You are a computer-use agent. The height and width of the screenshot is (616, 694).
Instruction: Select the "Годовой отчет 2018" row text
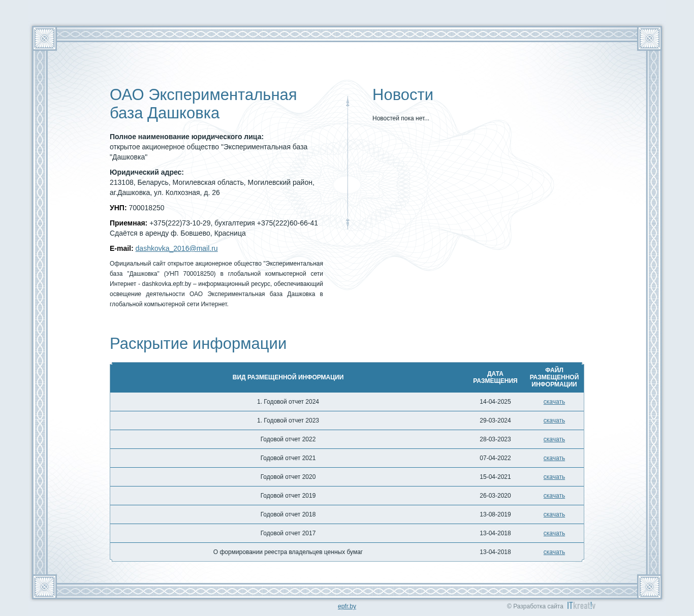[x=288, y=514]
